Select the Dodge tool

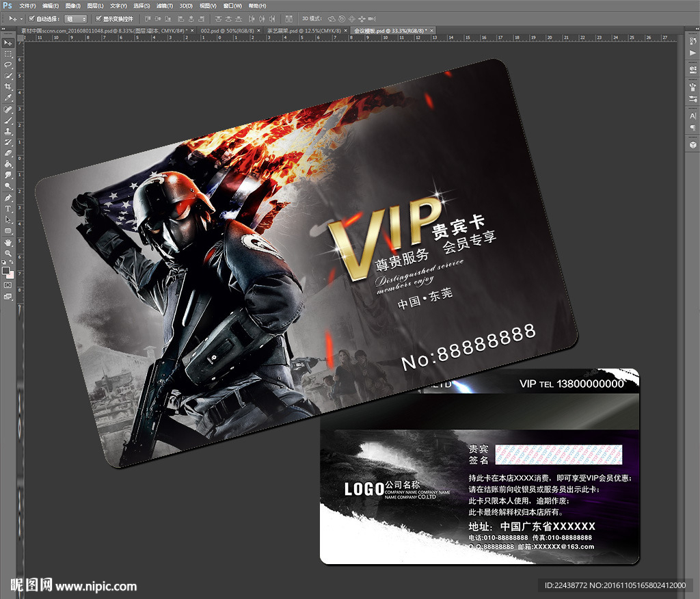tap(8, 186)
